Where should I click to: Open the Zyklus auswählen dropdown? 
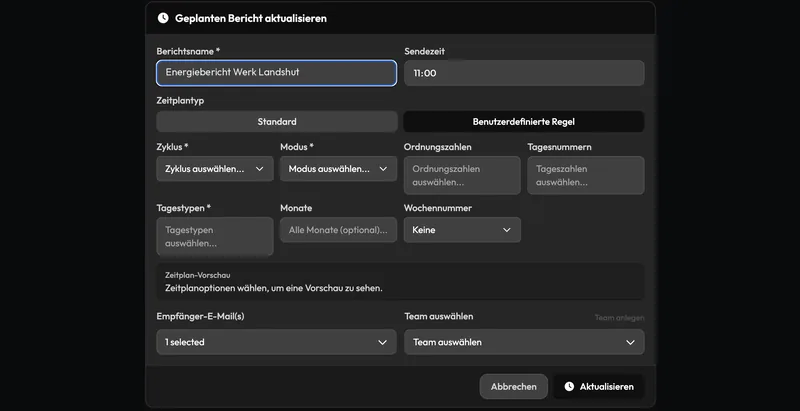215,169
